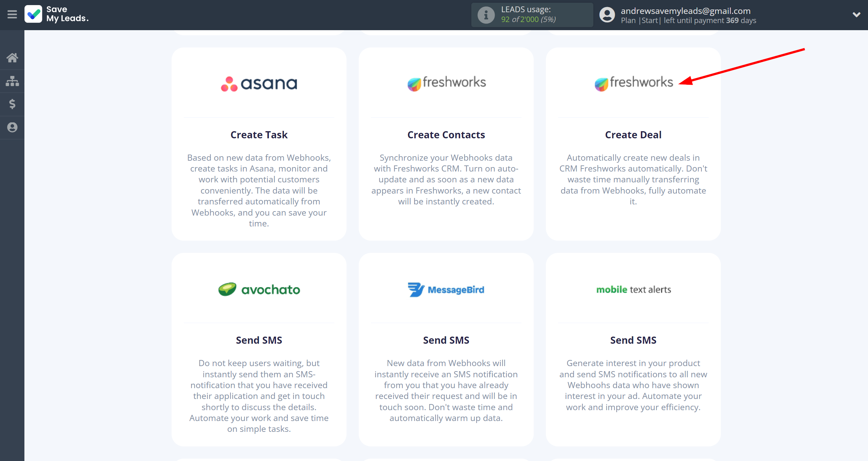
Task: Click the 'Generate interest in your product' description
Action: tap(633, 385)
